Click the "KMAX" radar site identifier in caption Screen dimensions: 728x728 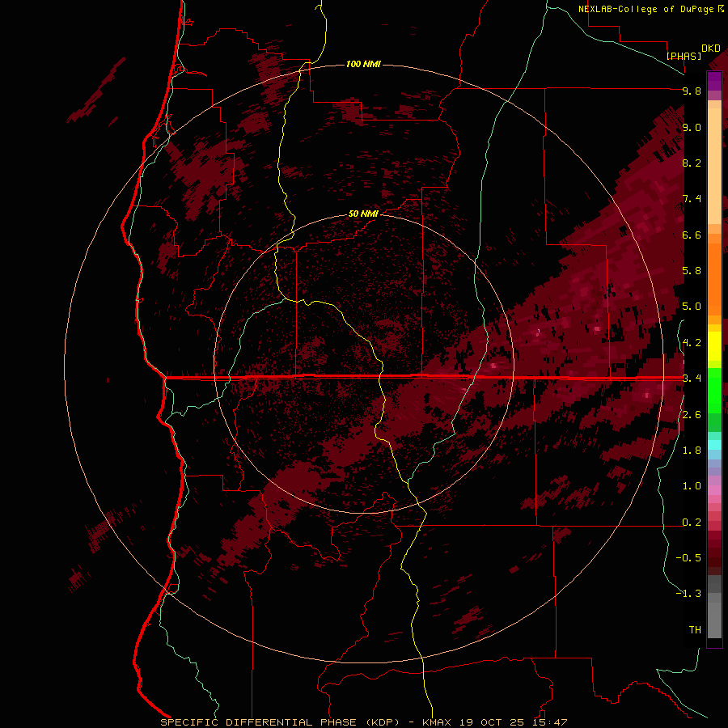coord(438,722)
